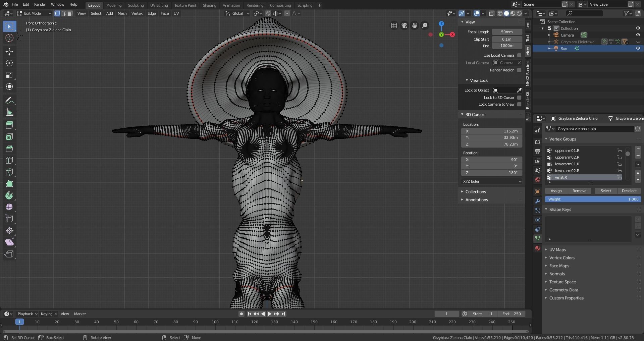
Task: Enable Lock to 3D Cursor checkbox
Action: click(x=519, y=98)
